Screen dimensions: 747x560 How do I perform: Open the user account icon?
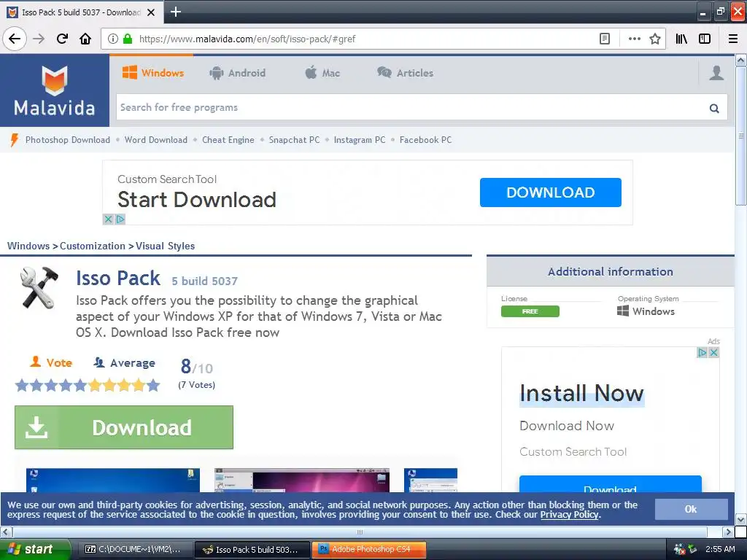pos(716,73)
